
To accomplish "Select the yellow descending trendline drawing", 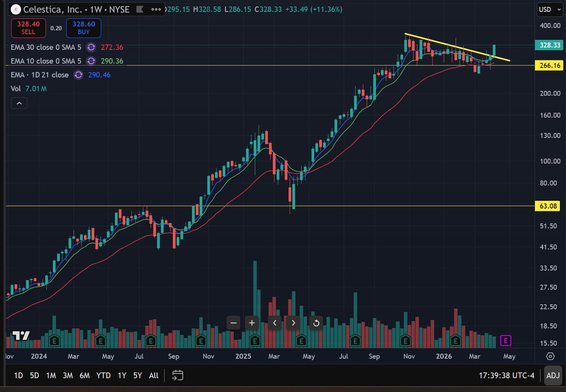I will pos(457,47).
